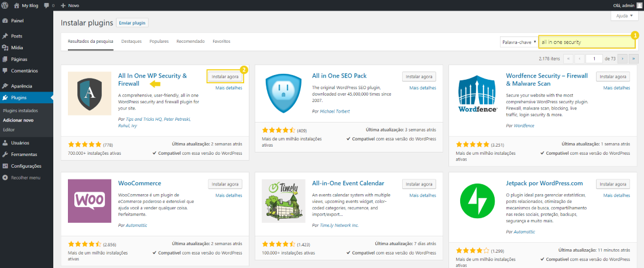Image resolution: width=644 pixels, height=268 pixels.
Task: Go to next page of results
Action: coord(623,59)
